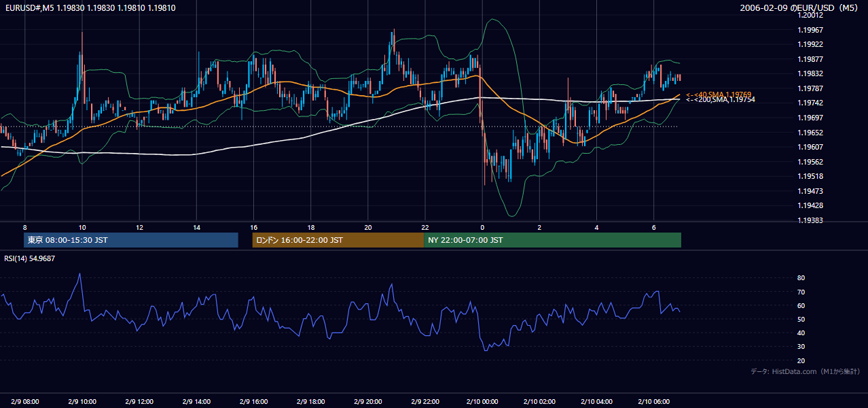
Task: Select the ロンドン 16:00-22:00 JST session bar
Action: click(338, 240)
